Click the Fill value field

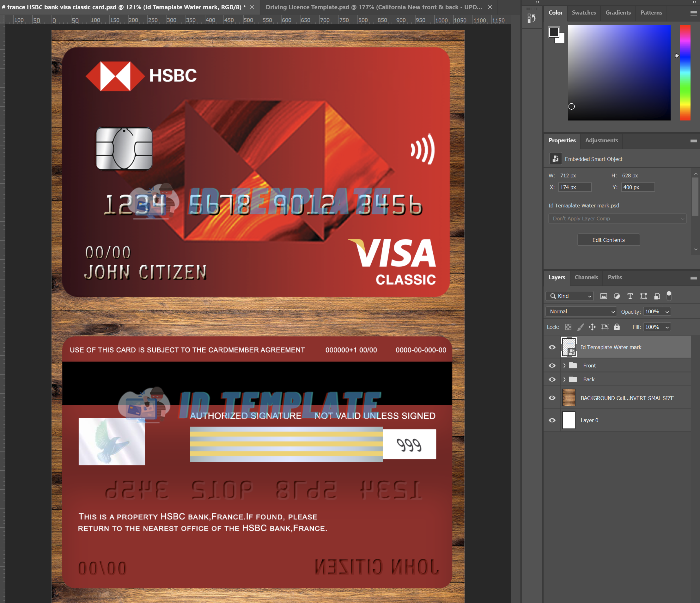(x=653, y=327)
